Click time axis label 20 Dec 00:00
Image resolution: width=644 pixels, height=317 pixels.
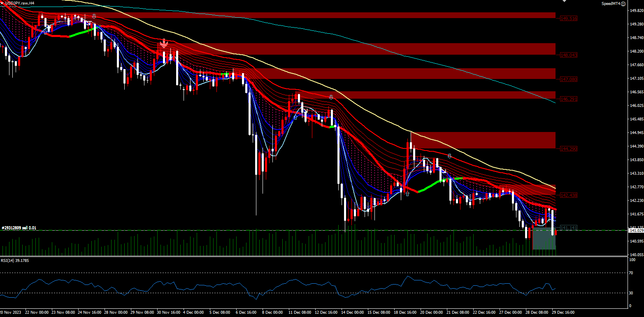pyautogui.click(x=432, y=312)
